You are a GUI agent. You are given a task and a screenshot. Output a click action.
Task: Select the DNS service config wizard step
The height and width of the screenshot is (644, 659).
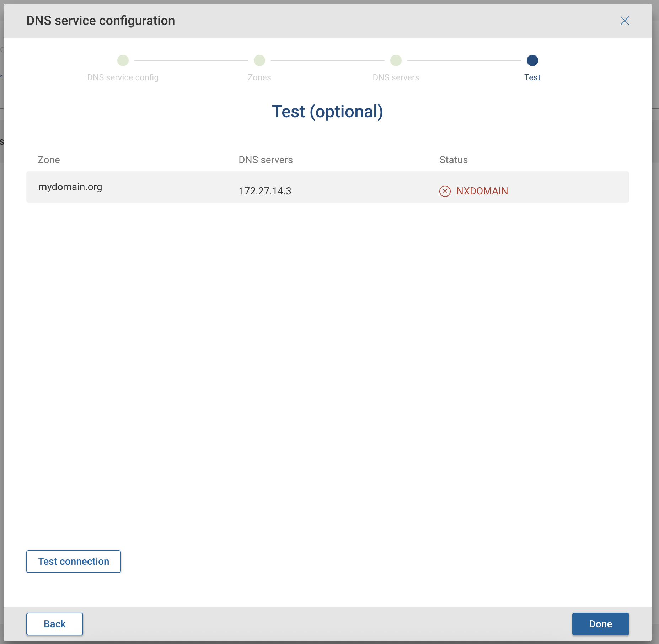[x=123, y=77]
